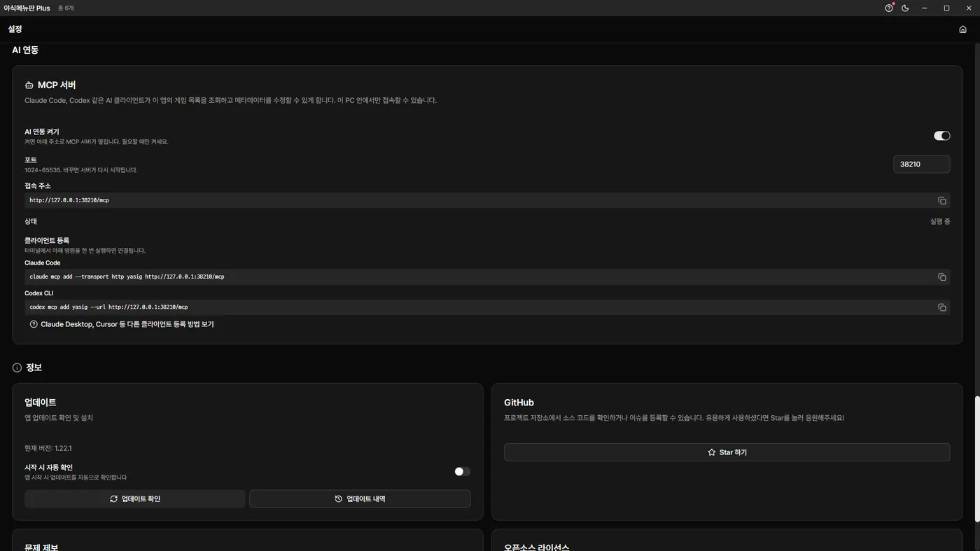
Task: Minimize the 야식메뉴판 Plus window
Action: [924, 8]
